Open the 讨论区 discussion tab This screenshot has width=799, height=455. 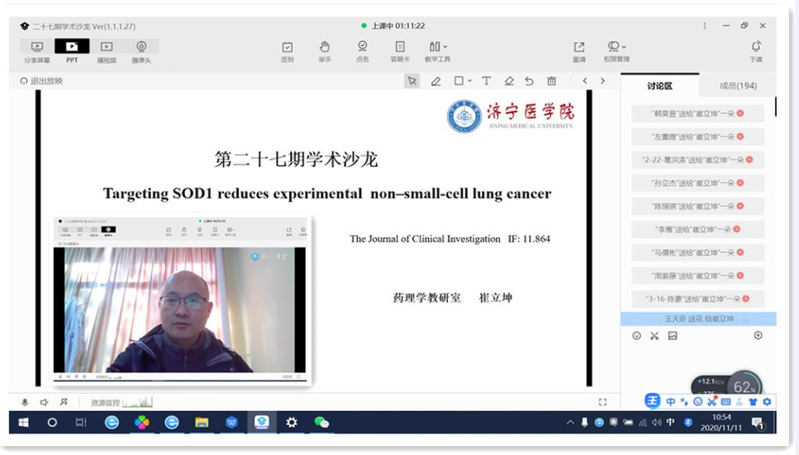660,86
